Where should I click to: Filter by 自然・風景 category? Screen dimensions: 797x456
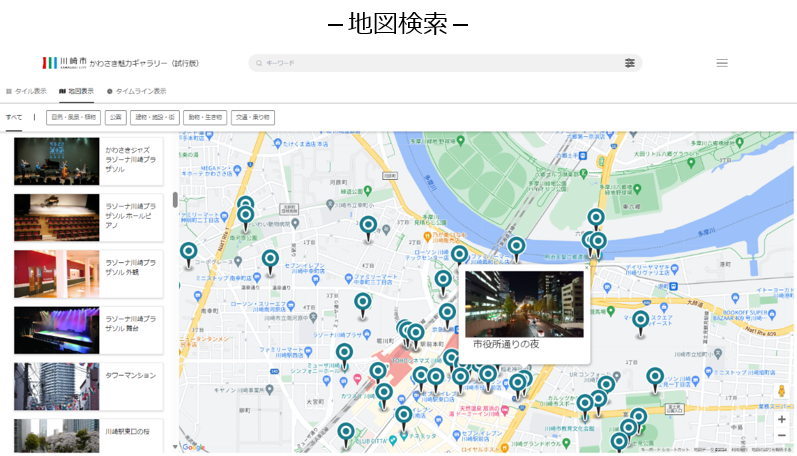[73, 117]
